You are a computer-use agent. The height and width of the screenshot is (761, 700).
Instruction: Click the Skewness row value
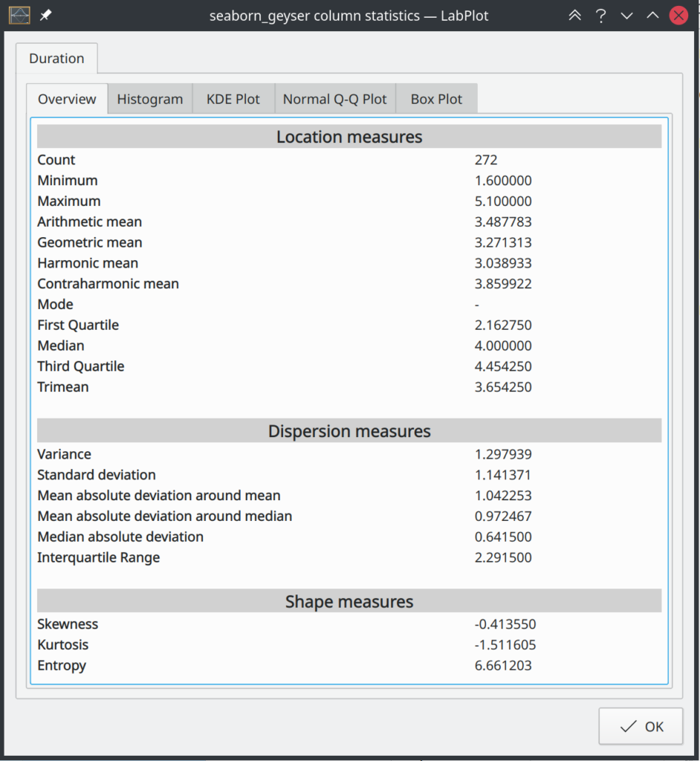pyautogui.click(x=506, y=624)
